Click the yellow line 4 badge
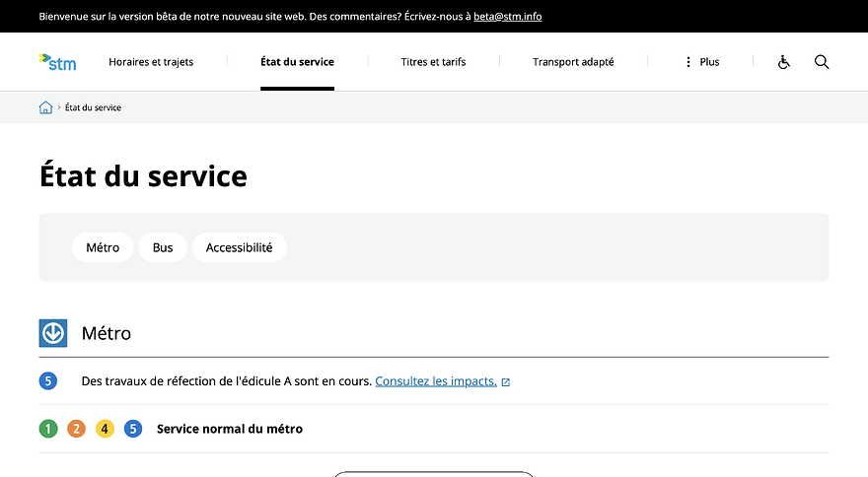 105,429
